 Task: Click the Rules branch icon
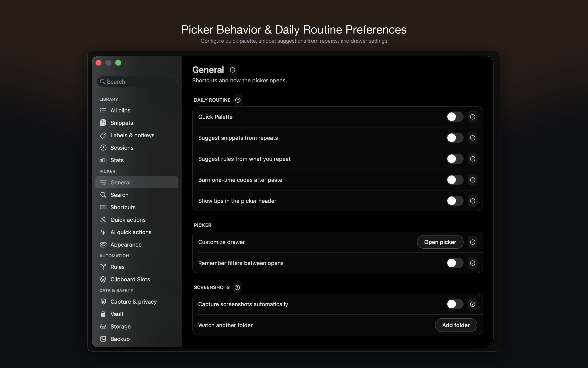(x=103, y=267)
